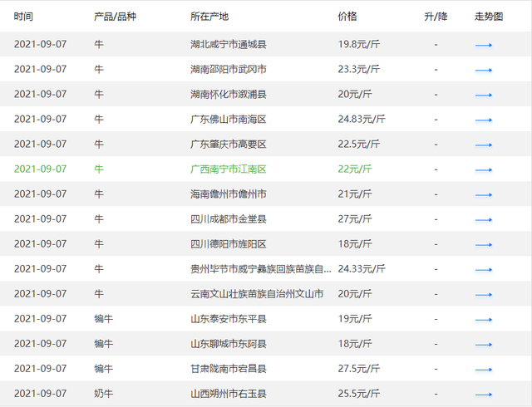View trend chart for 广东佛山市南海区
The width and height of the screenshot is (532, 407).
pos(484,120)
